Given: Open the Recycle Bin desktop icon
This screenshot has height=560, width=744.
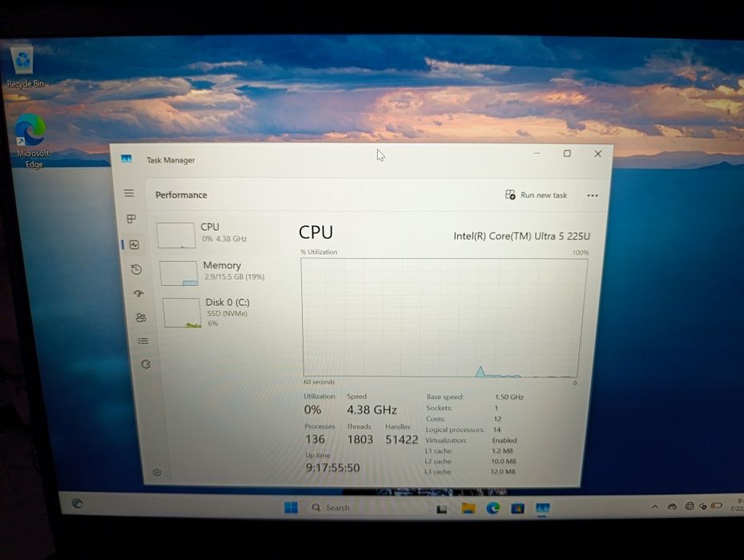Looking at the screenshot, I should coord(24,67).
